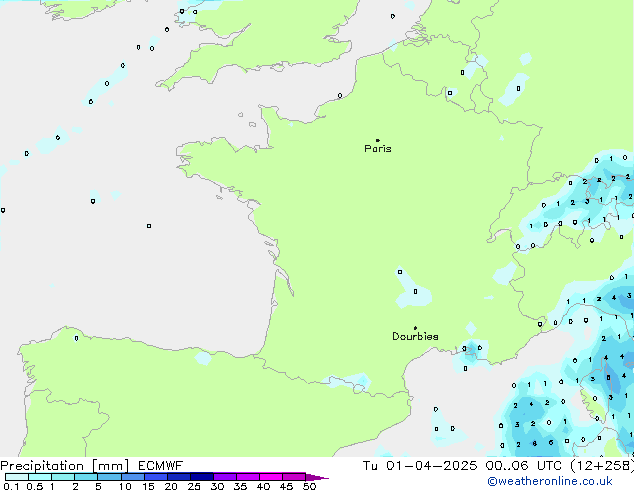634x490 pixels.
Task: Select the 1–2 mm legend swatch
Action: coord(63,477)
